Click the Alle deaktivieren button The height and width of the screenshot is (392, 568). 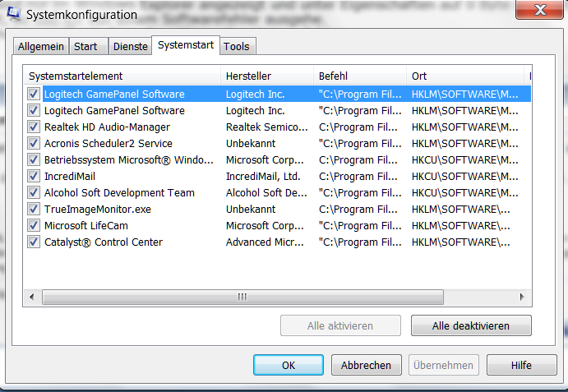[x=471, y=325]
